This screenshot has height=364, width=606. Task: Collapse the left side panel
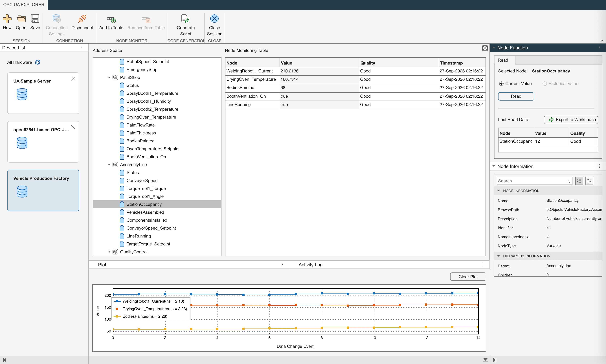[4, 360]
